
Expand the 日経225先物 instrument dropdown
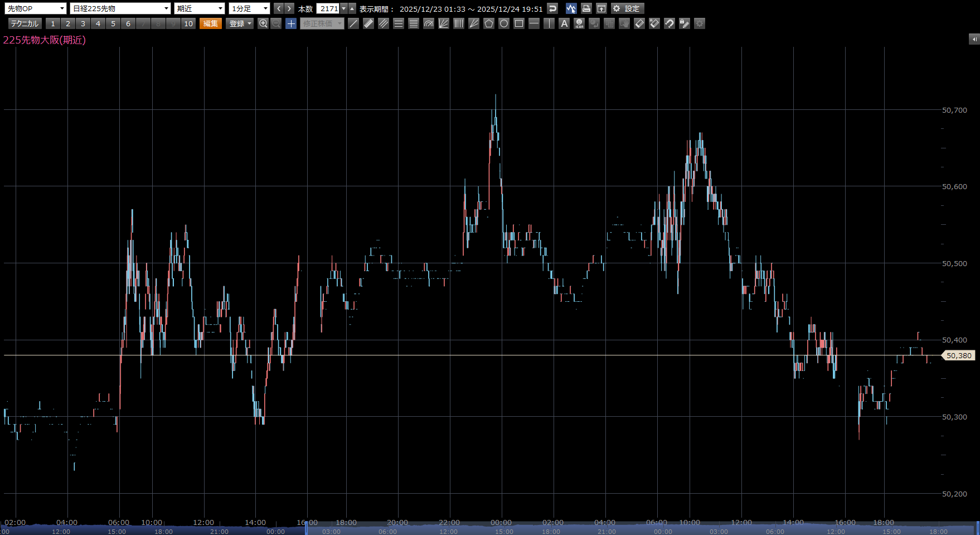pos(120,8)
